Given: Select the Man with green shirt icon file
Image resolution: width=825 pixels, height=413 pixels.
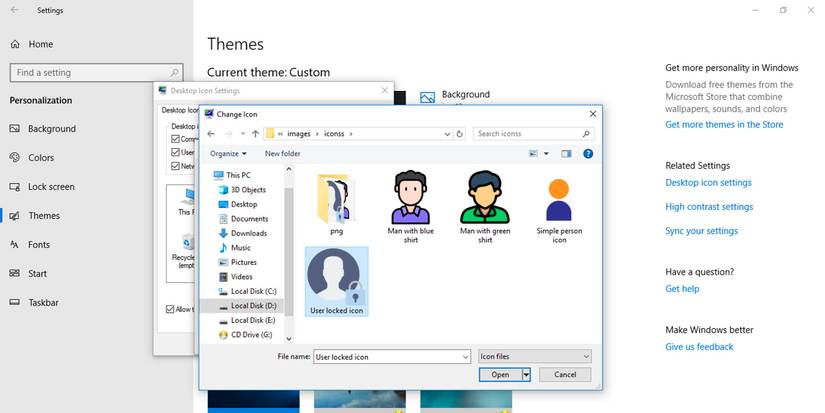Looking at the screenshot, I should [485, 206].
